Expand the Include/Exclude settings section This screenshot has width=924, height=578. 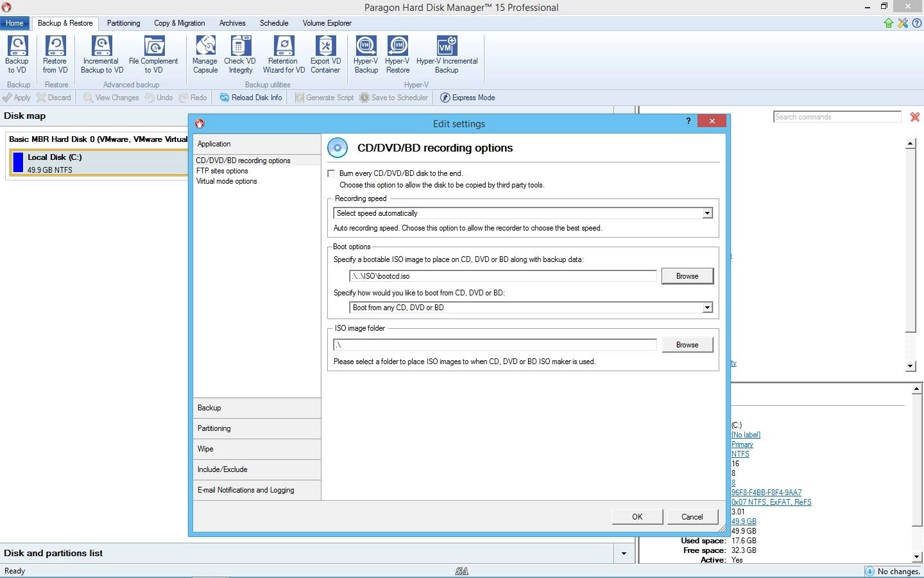pyautogui.click(x=257, y=469)
